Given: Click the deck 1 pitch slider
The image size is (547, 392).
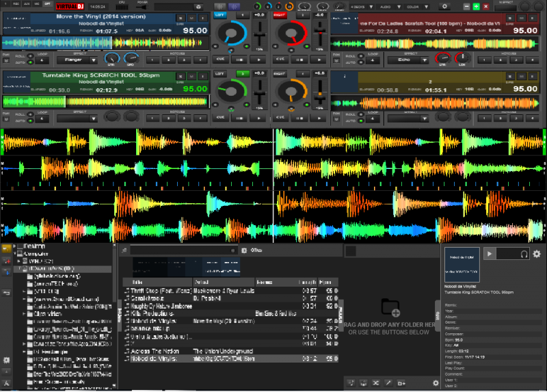Looking at the screenshot, I should point(260,34).
